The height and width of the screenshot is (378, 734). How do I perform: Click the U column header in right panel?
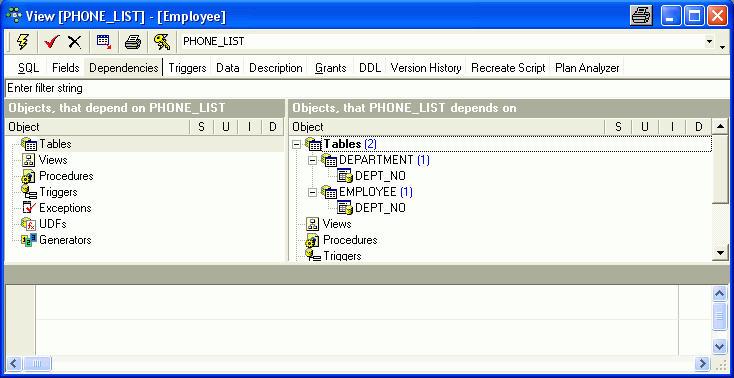pyautogui.click(x=645, y=127)
